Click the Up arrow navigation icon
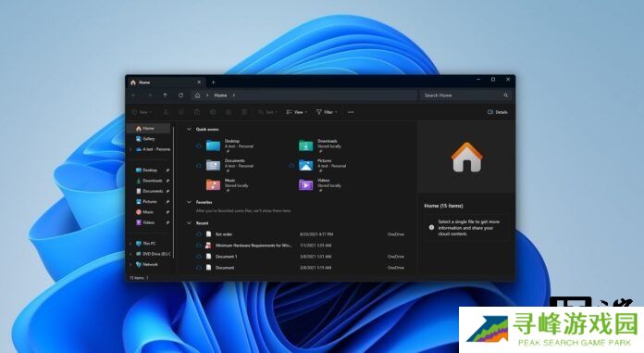 [x=165, y=95]
